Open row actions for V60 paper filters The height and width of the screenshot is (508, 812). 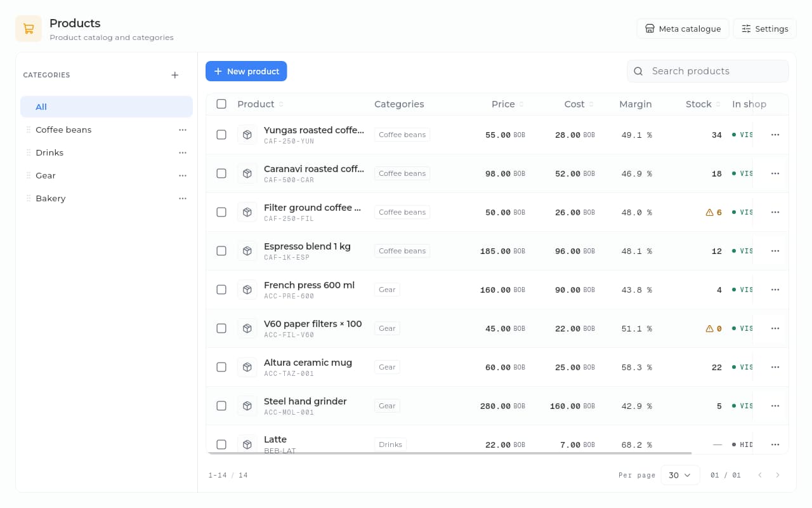click(775, 328)
